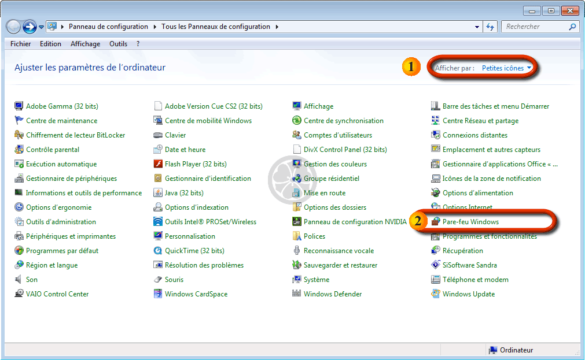The width and height of the screenshot is (585, 360).
Task: Open Résolution des problèmes link
Action: click(x=204, y=265)
